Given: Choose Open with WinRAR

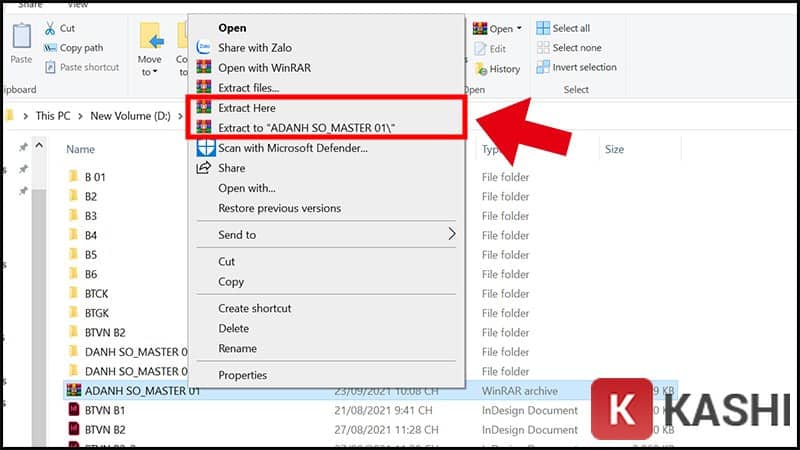Looking at the screenshot, I should point(327,67).
